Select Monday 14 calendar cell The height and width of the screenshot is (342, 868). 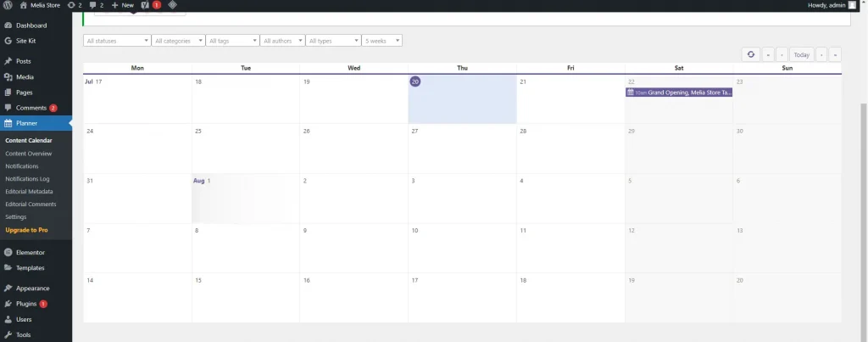[x=138, y=298]
